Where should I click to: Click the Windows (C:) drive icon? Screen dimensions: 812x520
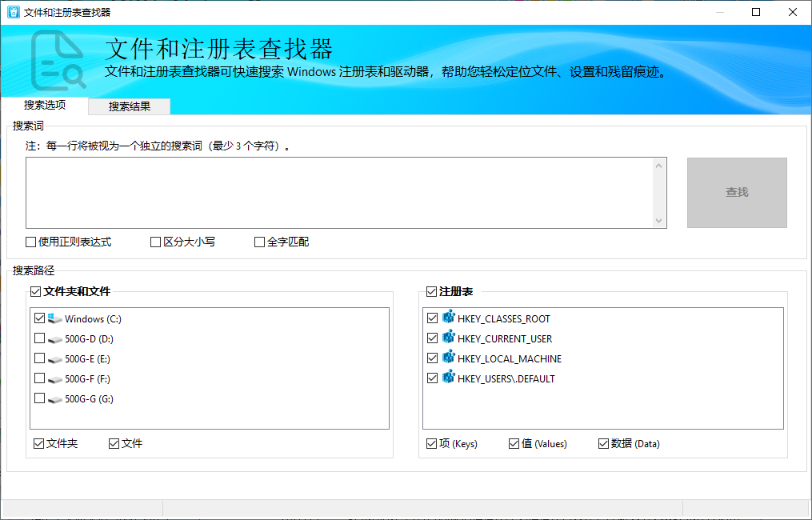[54, 318]
